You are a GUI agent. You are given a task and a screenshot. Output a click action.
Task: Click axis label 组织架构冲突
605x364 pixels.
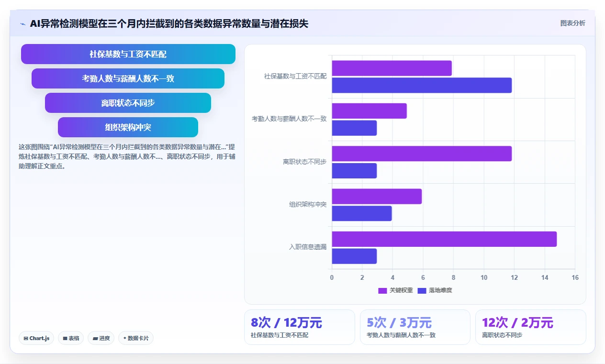tap(308, 205)
